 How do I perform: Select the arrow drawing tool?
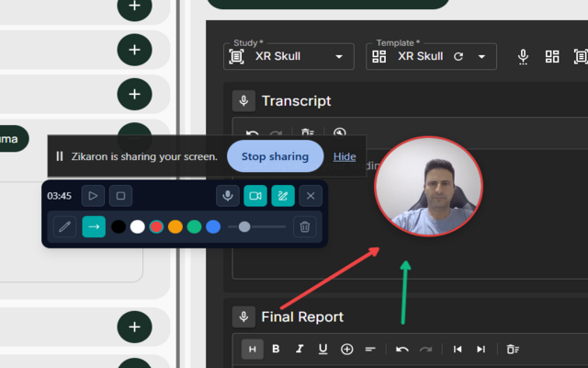tap(94, 227)
